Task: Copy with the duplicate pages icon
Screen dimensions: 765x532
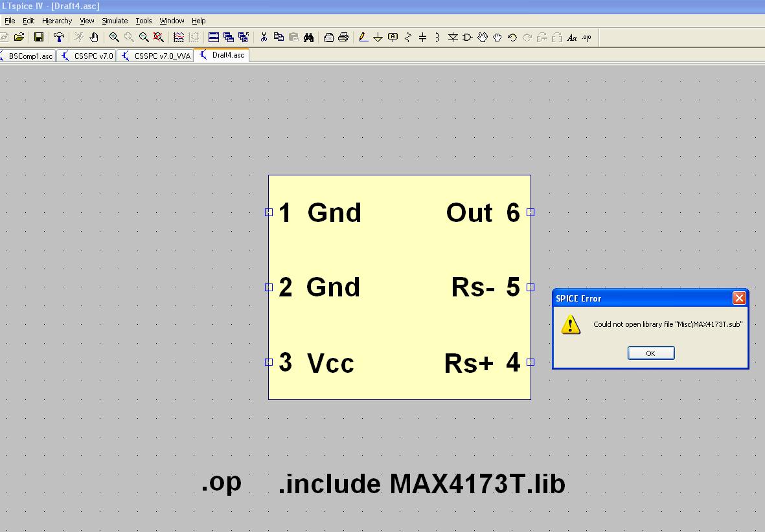Action: (x=279, y=37)
